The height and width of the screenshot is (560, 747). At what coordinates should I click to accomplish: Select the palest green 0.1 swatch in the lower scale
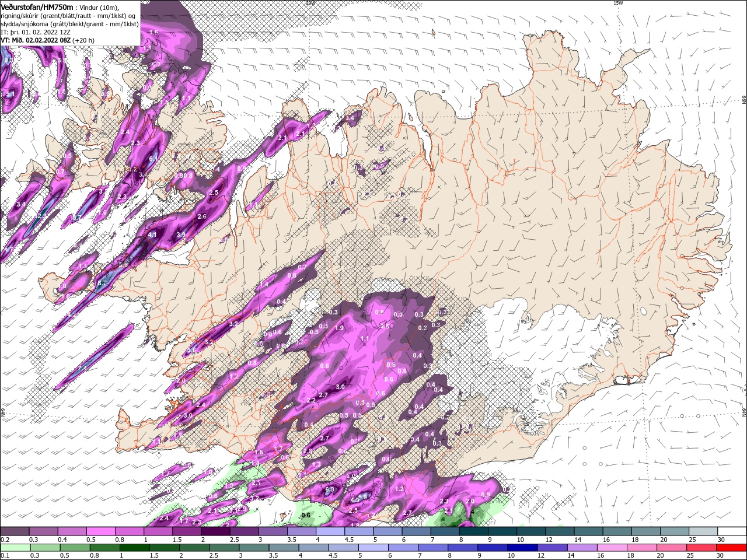click(x=15, y=548)
